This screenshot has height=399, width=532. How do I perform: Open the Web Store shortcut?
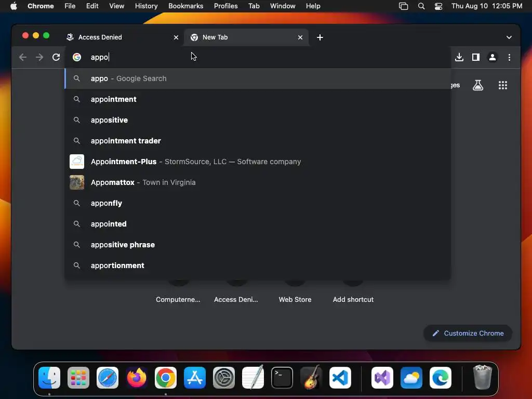[295, 299]
